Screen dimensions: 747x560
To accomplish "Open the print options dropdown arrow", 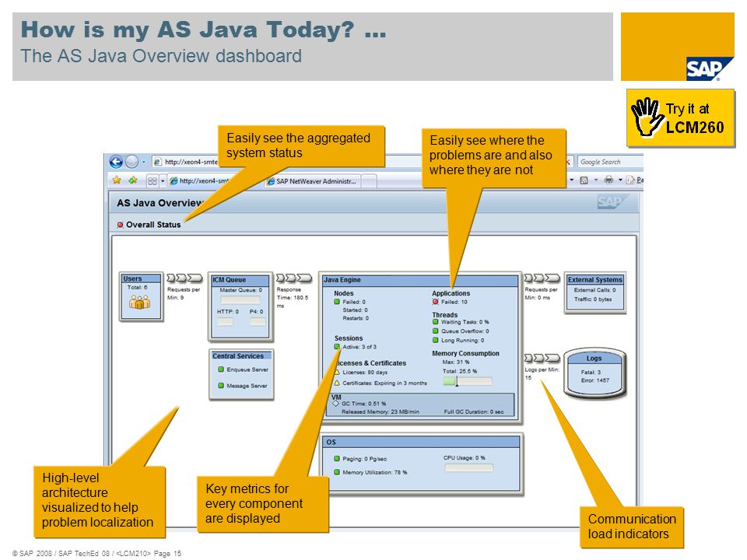I will coord(620,180).
